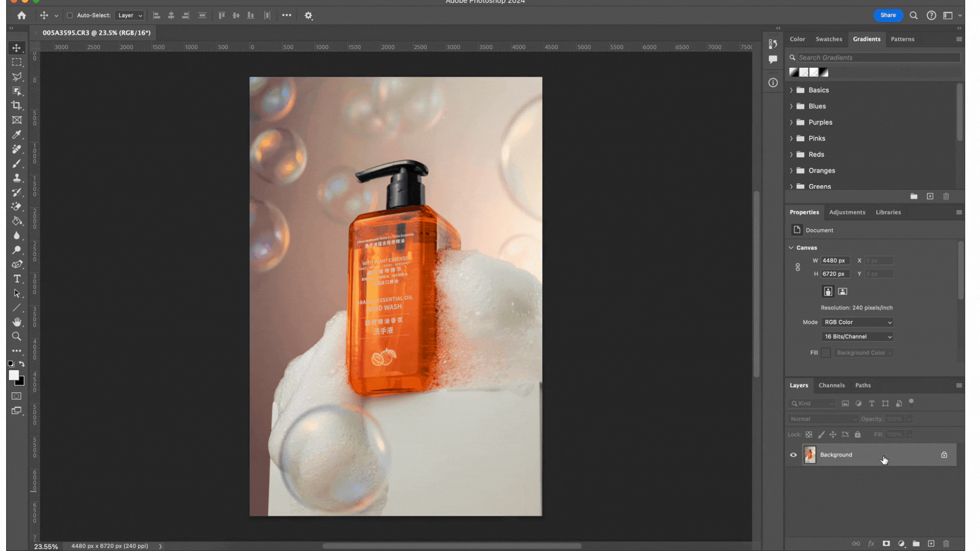980x551 pixels.
Task: Open the Edit Toolbar three-dots menu
Action: (x=17, y=351)
